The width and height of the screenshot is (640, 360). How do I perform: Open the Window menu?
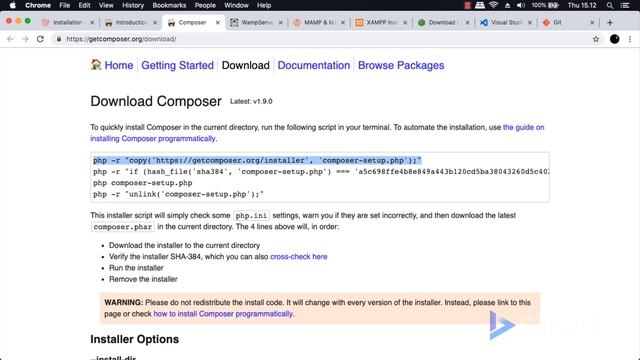[236, 5]
